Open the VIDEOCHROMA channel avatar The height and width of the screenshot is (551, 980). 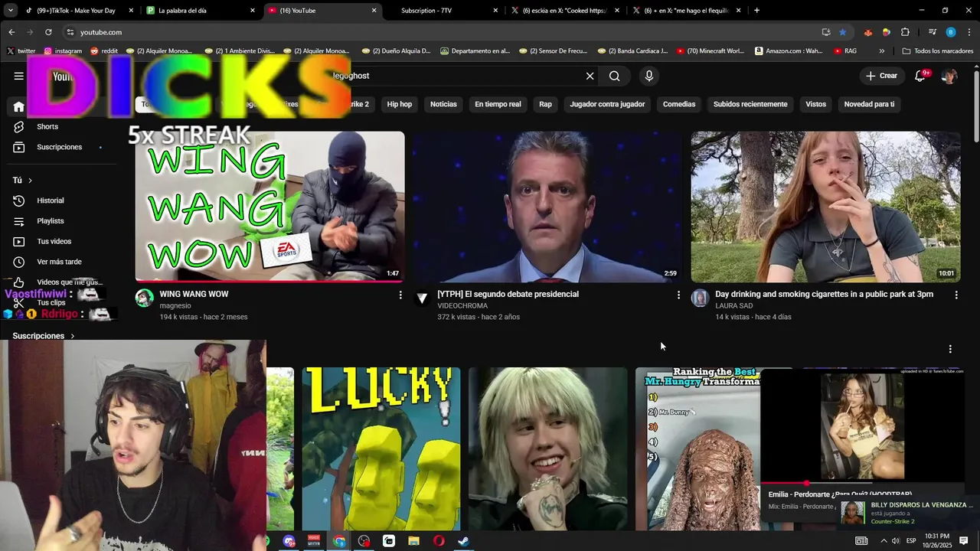click(422, 298)
